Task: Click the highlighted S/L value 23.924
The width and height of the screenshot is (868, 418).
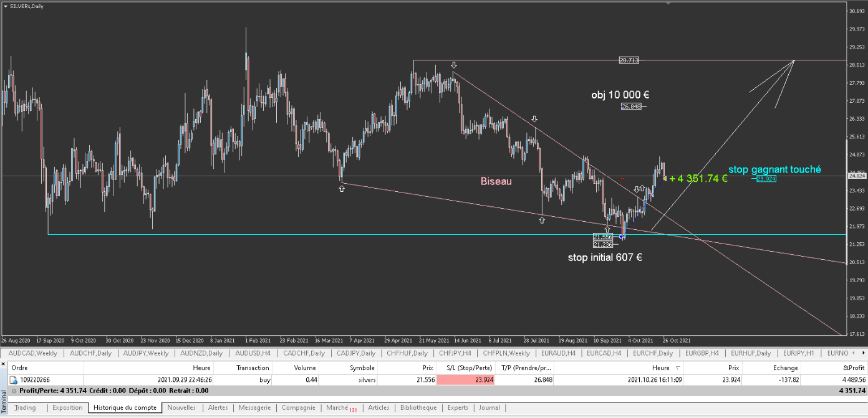Action: pyautogui.click(x=466, y=379)
